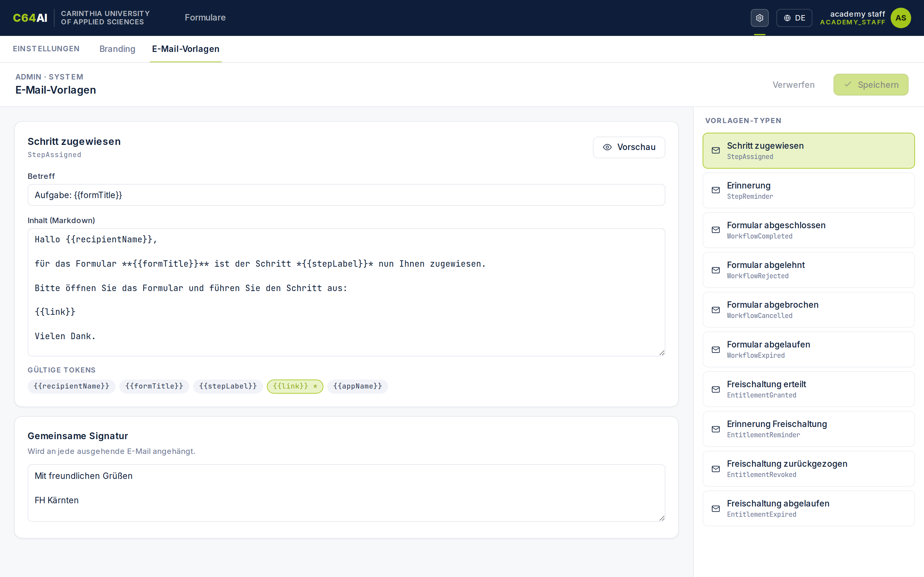Click the AS user avatar
Screen dimensions: 924x577
point(901,18)
